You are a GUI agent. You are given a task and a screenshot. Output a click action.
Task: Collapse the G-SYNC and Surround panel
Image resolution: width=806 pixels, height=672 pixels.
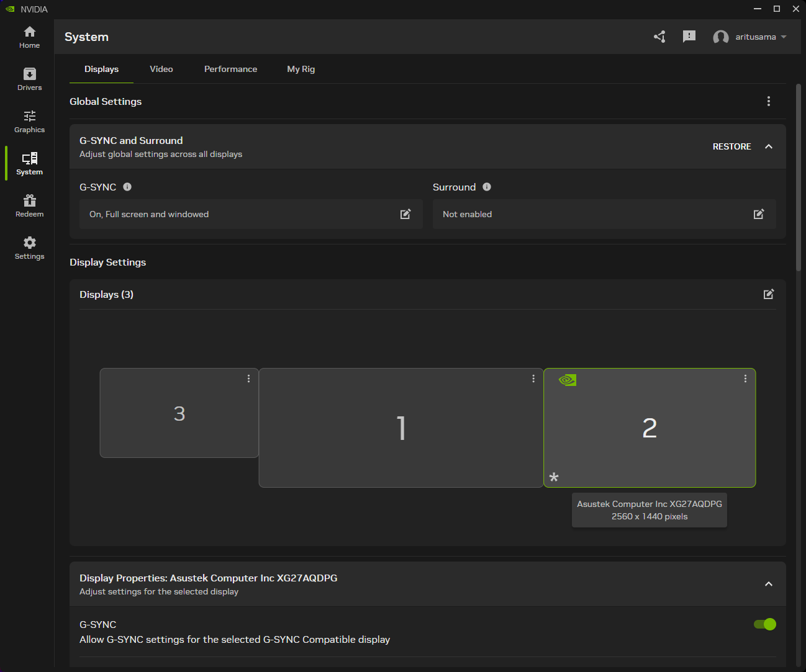[x=769, y=146]
